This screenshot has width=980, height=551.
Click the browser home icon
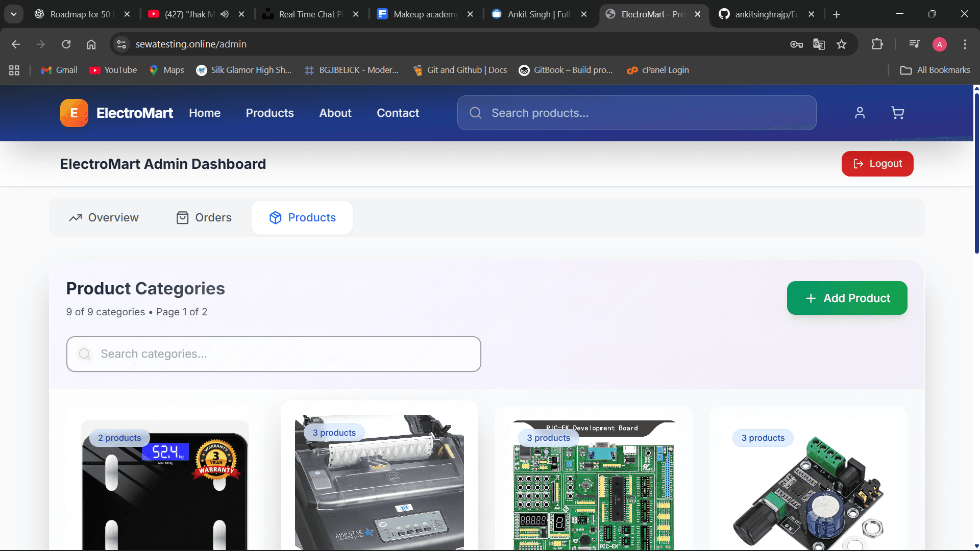tap(91, 44)
